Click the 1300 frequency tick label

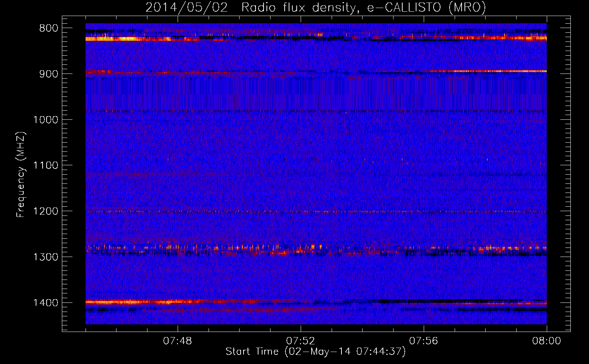click(x=46, y=257)
